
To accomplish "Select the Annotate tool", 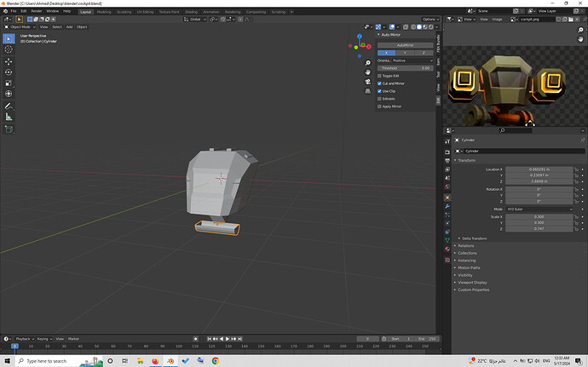I will pyautogui.click(x=9, y=105).
